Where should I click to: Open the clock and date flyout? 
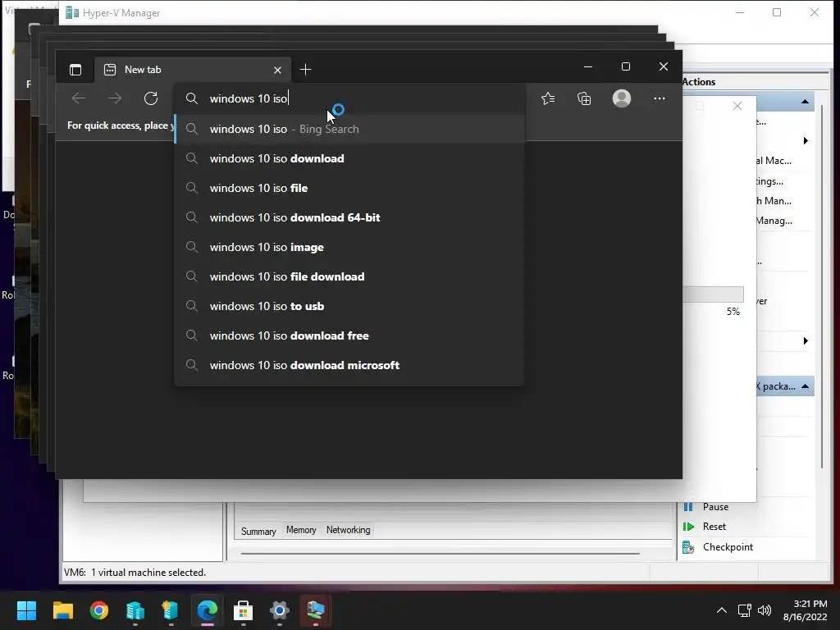[806, 610]
